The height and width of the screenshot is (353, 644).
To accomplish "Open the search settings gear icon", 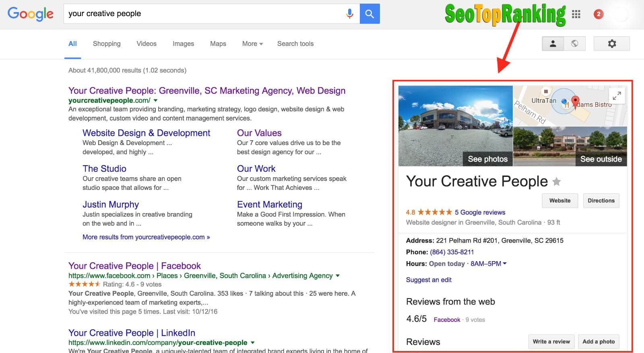I will coord(611,43).
